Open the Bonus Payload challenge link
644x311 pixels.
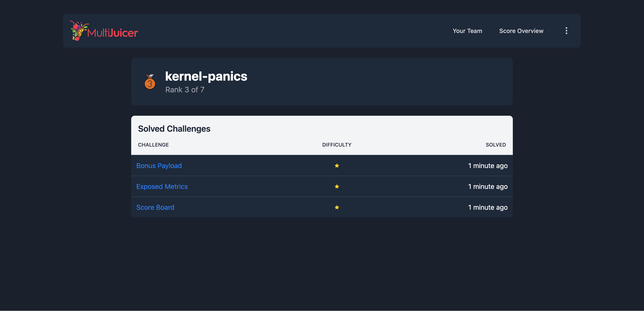pyautogui.click(x=159, y=166)
